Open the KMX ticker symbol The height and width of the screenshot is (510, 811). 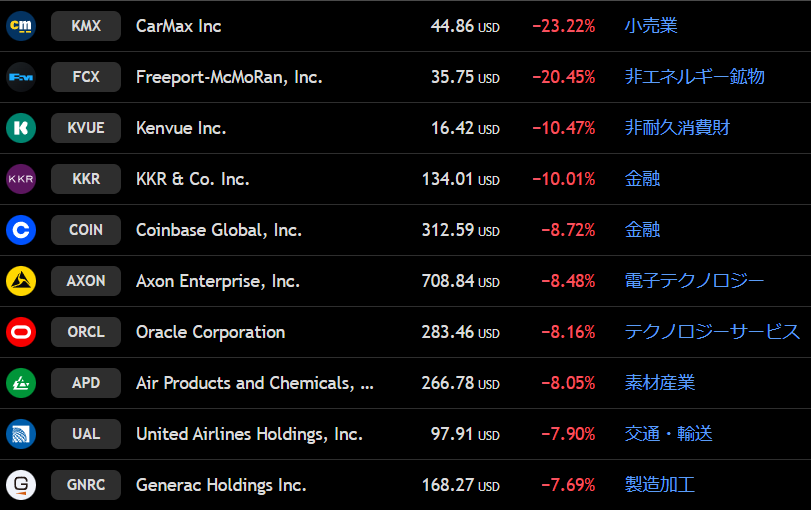[86, 26]
